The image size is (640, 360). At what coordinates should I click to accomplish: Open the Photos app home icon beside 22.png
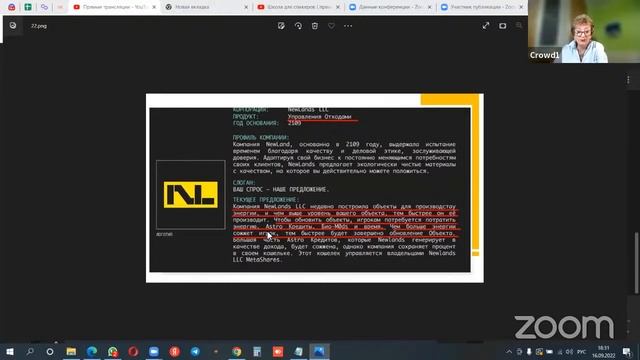[13, 26]
